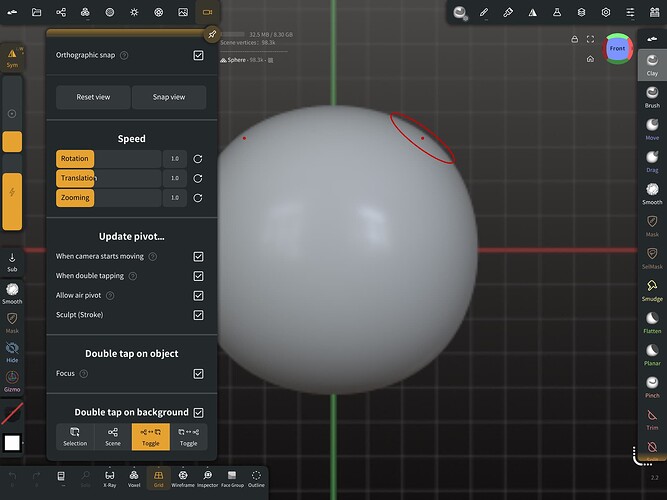Select the Move tool

tap(652, 130)
